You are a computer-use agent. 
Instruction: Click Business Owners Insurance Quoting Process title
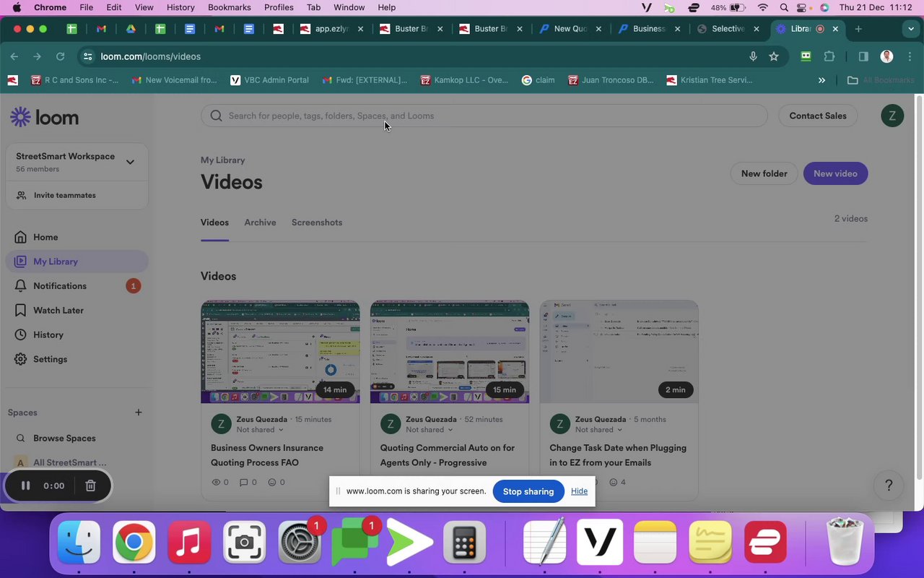[x=267, y=455]
